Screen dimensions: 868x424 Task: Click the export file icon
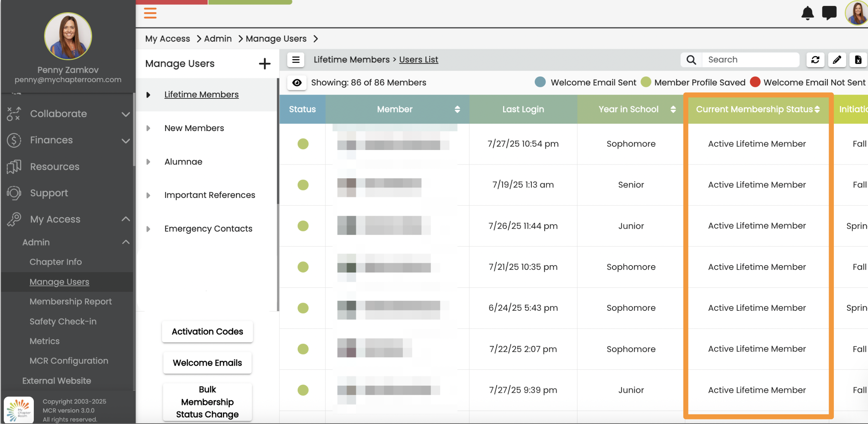858,60
